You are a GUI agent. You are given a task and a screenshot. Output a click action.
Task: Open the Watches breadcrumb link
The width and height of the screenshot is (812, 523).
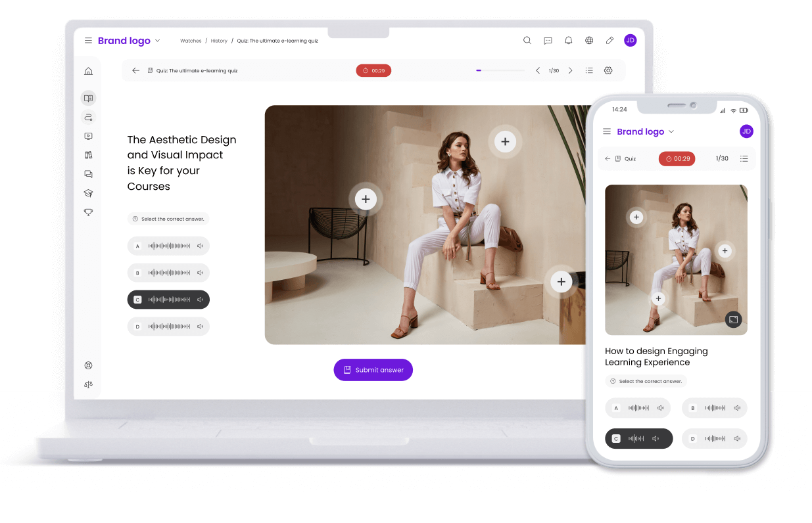point(191,40)
